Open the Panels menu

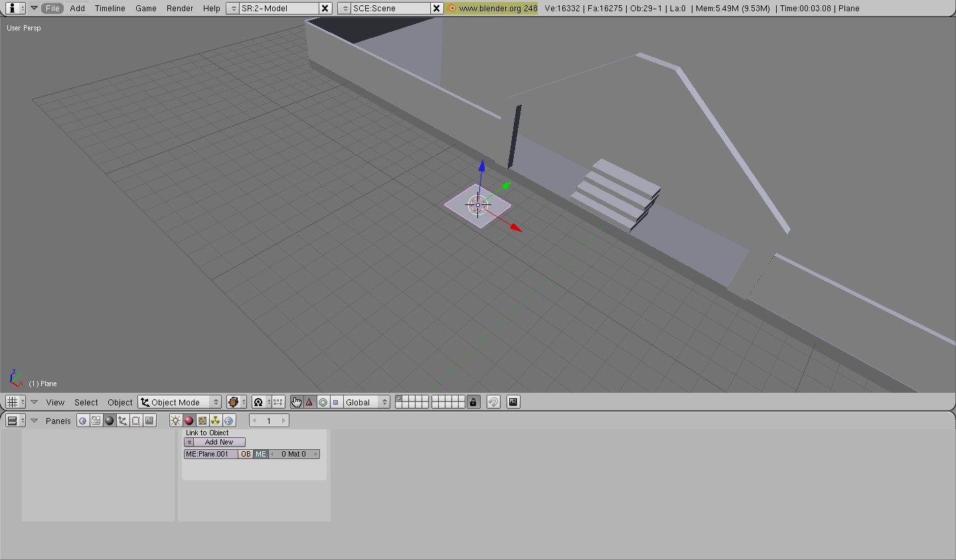click(x=58, y=421)
